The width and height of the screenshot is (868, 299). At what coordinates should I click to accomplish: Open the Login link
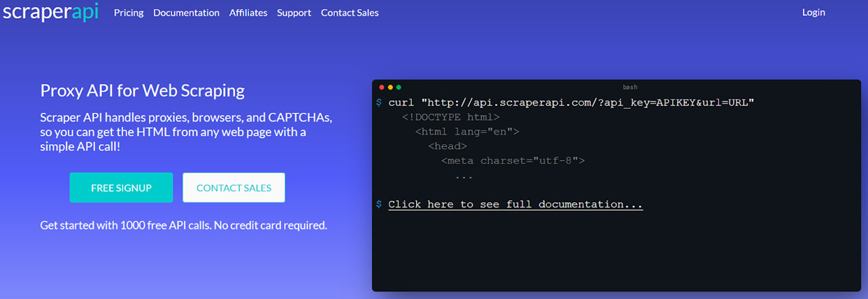coord(813,12)
